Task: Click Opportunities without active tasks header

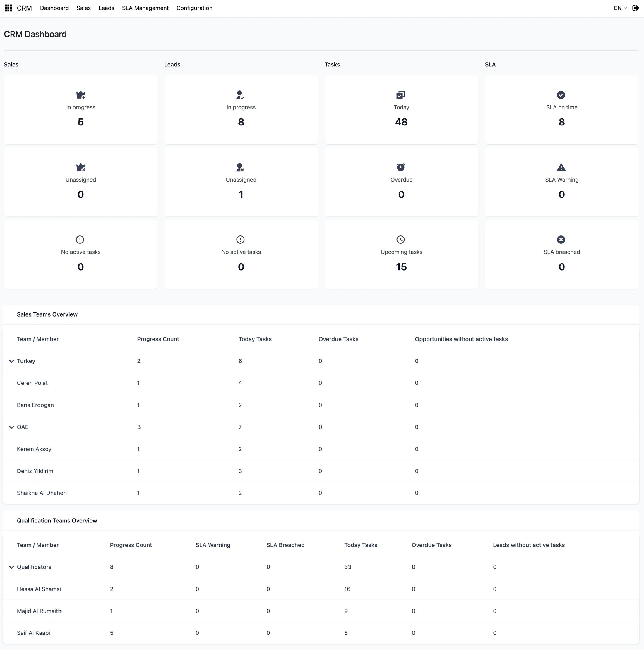Action: coord(461,339)
